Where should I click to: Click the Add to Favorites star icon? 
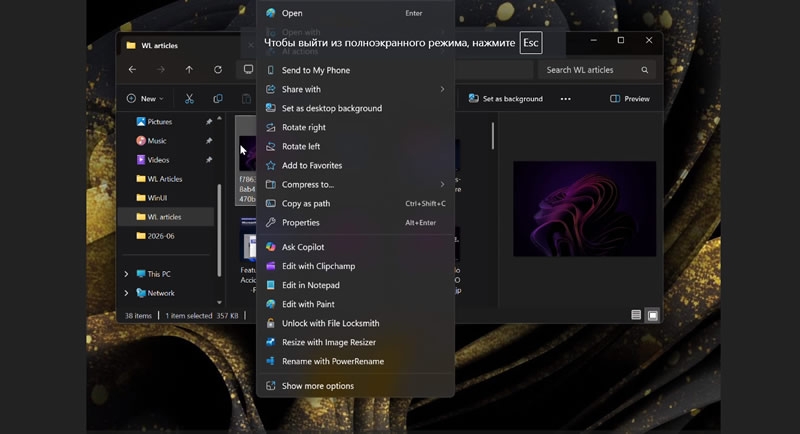coord(271,165)
